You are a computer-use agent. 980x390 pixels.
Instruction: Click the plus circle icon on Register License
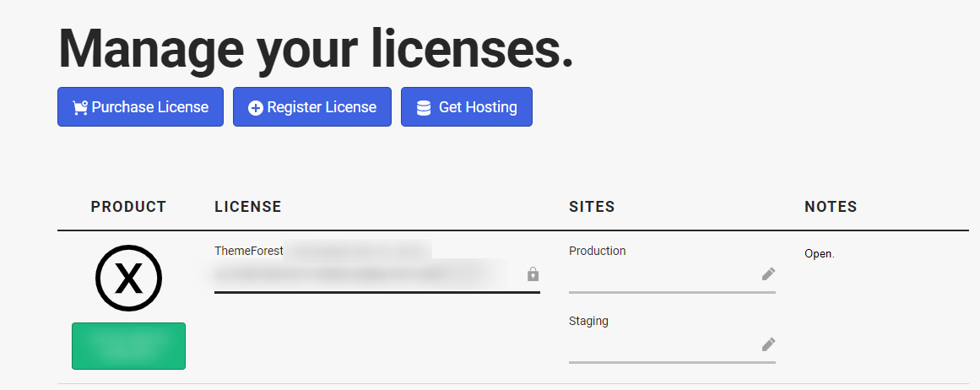256,108
